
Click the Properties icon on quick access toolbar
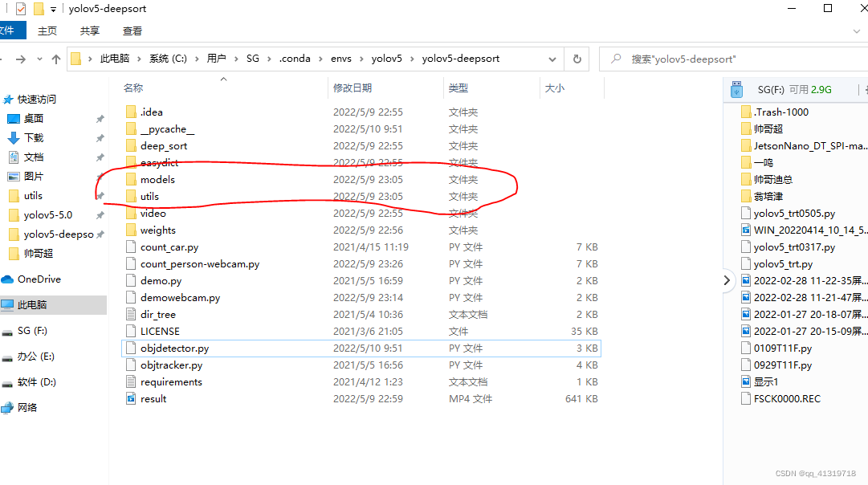click(x=20, y=8)
